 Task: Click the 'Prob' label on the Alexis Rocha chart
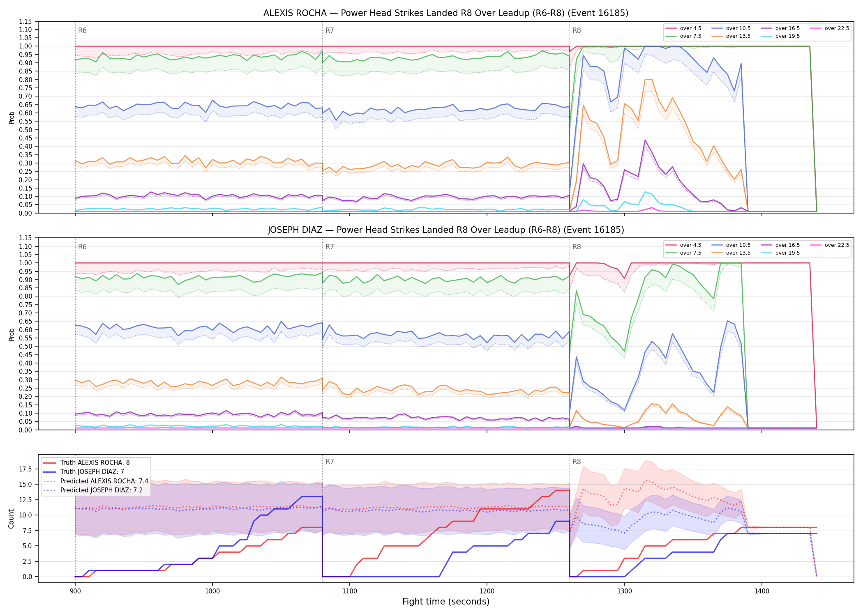point(12,117)
